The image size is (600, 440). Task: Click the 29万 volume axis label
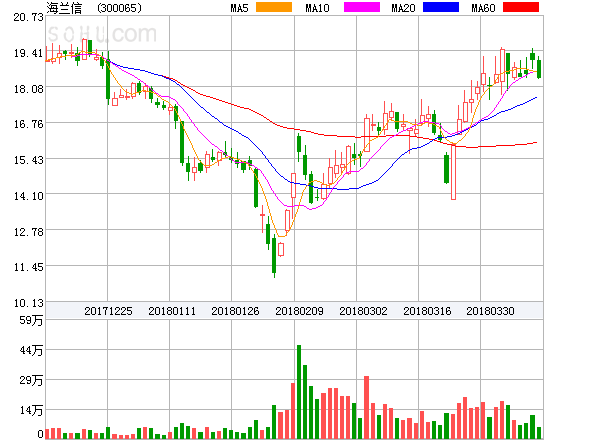pos(31,380)
